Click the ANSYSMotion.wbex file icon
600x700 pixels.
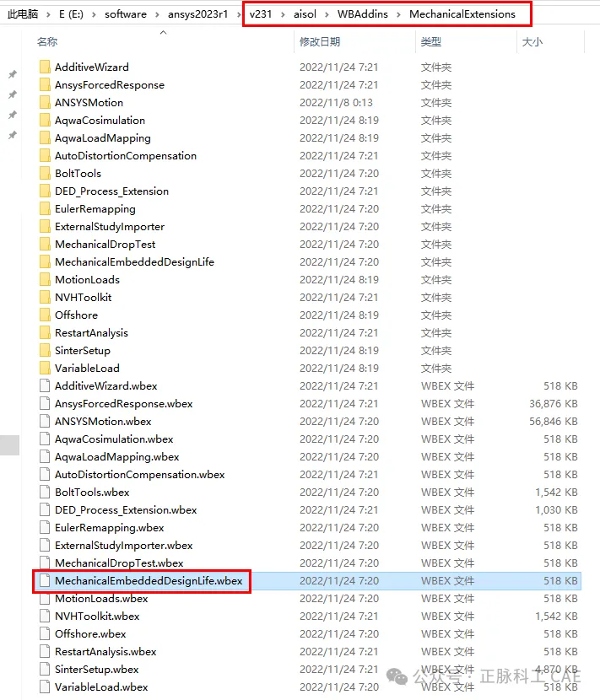coord(45,422)
